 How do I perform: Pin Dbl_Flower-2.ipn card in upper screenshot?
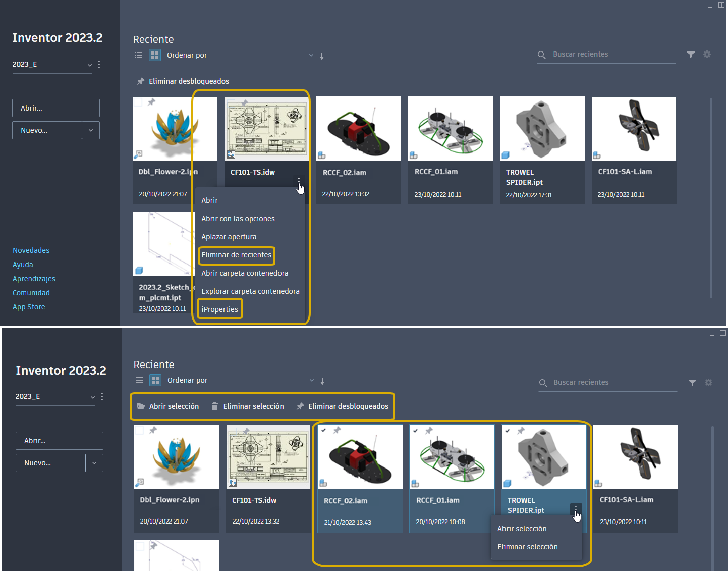click(x=151, y=102)
